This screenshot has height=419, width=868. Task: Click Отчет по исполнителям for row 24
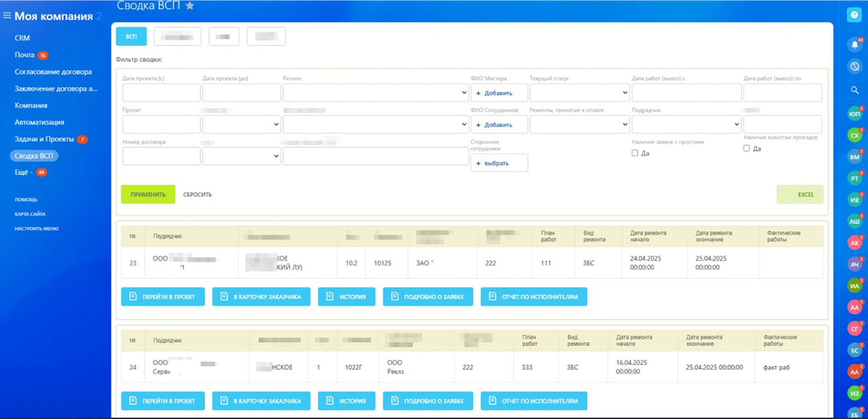(534, 400)
